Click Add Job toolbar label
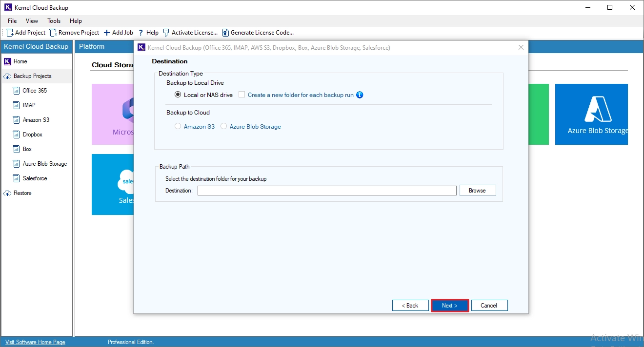644x347 pixels. coord(122,33)
